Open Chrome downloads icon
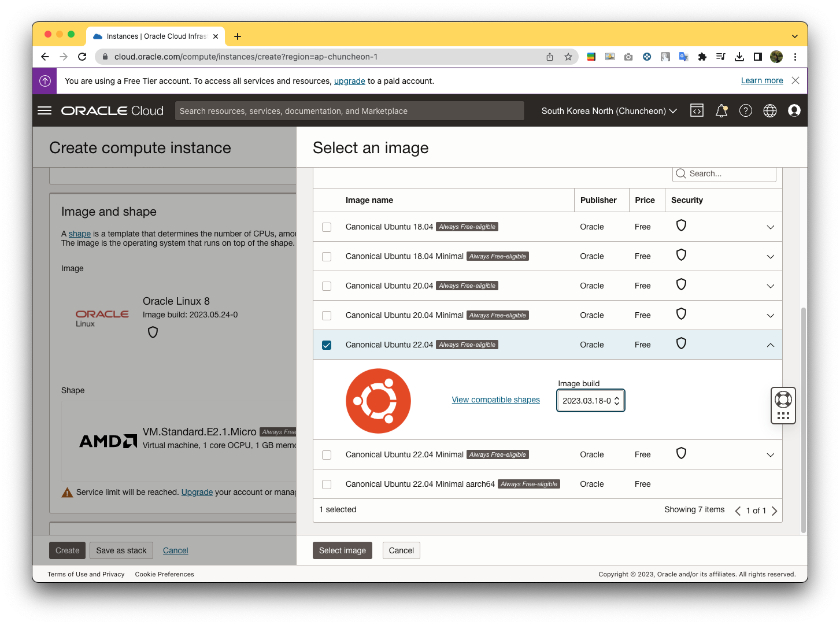Viewport: 840px width, 625px height. [739, 57]
